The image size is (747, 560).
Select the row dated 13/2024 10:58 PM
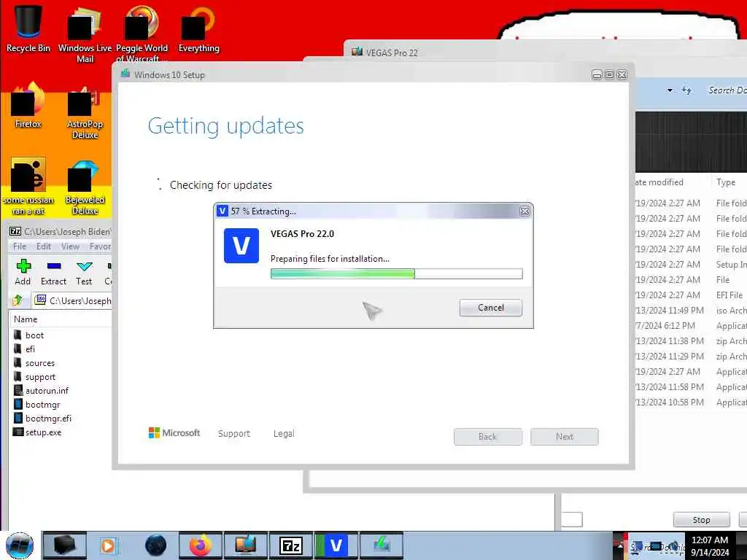(691, 402)
